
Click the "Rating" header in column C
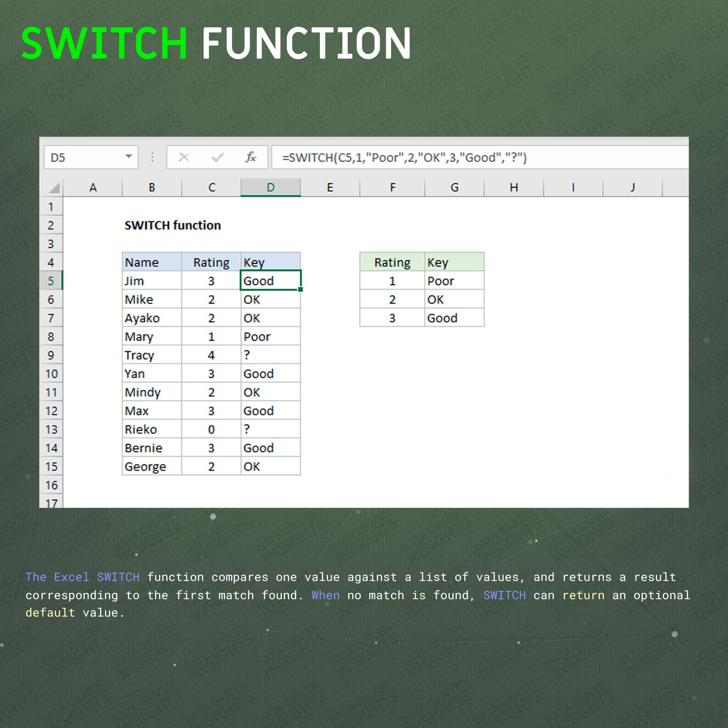pos(212,262)
